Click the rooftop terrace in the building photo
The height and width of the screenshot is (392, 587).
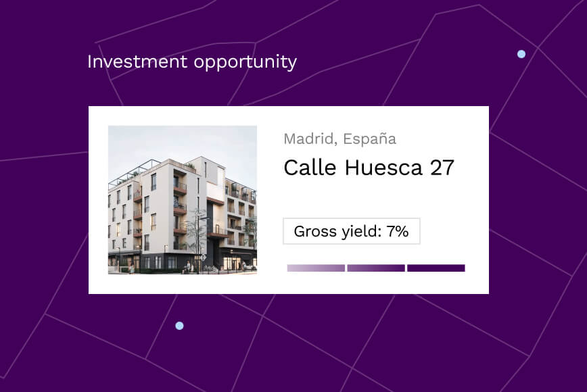point(131,174)
